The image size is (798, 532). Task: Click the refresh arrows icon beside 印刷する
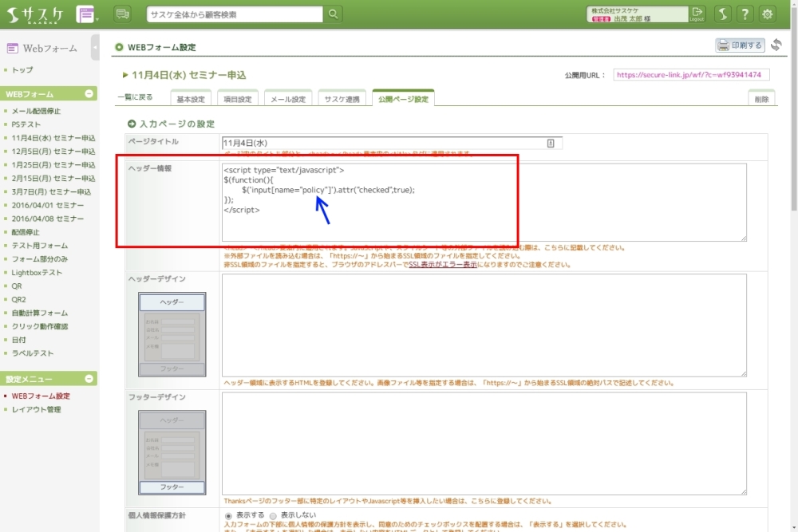coord(776,45)
